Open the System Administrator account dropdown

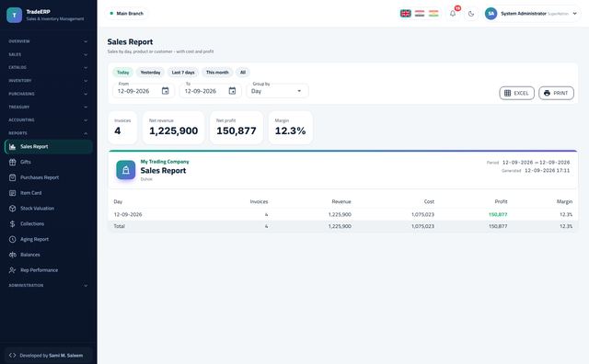click(x=532, y=14)
